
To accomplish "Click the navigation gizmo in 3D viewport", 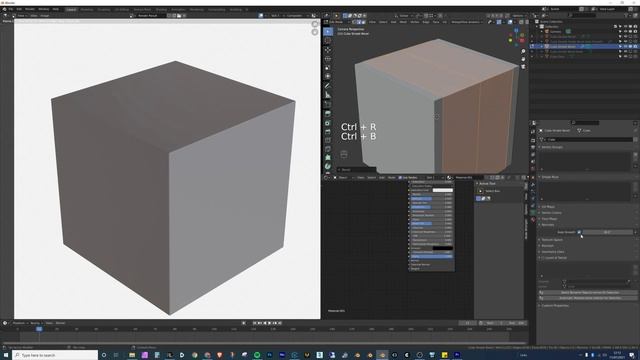I will pos(516,37).
